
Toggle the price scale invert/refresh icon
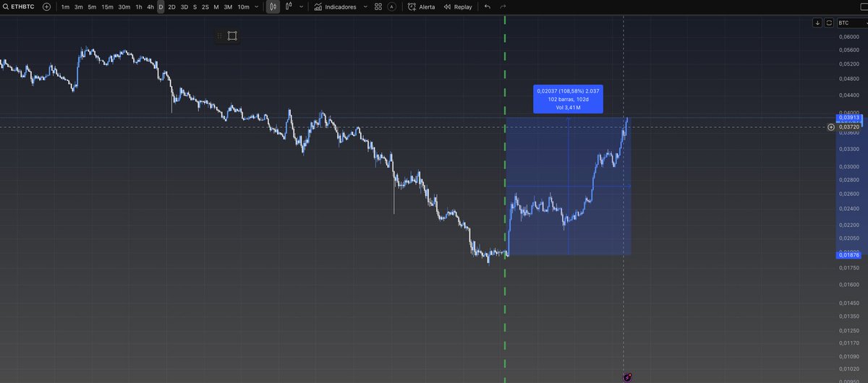click(829, 23)
